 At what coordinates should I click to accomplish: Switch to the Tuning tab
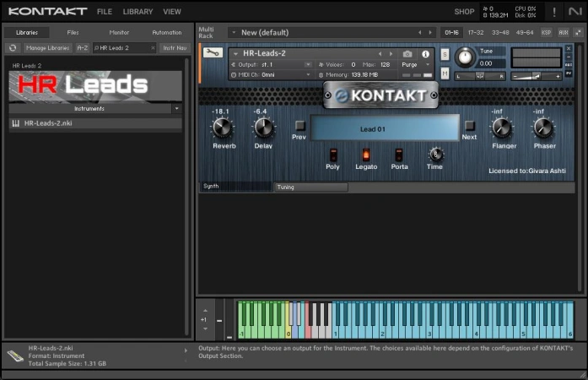(310, 187)
